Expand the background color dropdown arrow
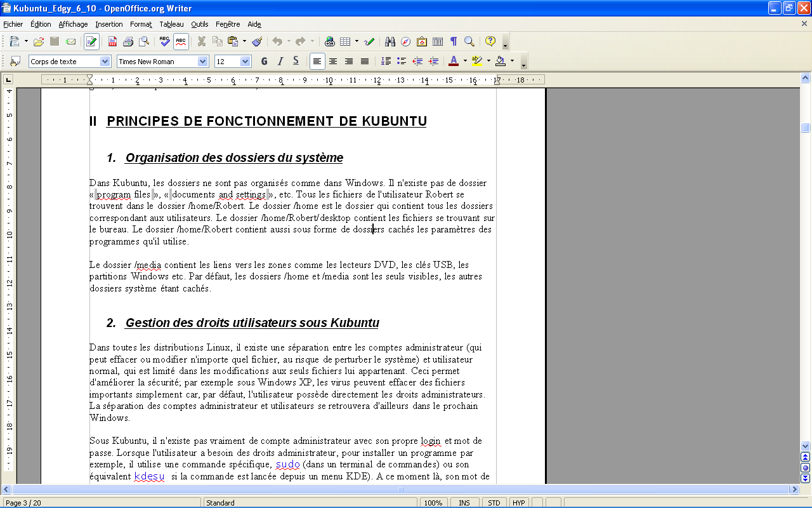 pyautogui.click(x=512, y=61)
